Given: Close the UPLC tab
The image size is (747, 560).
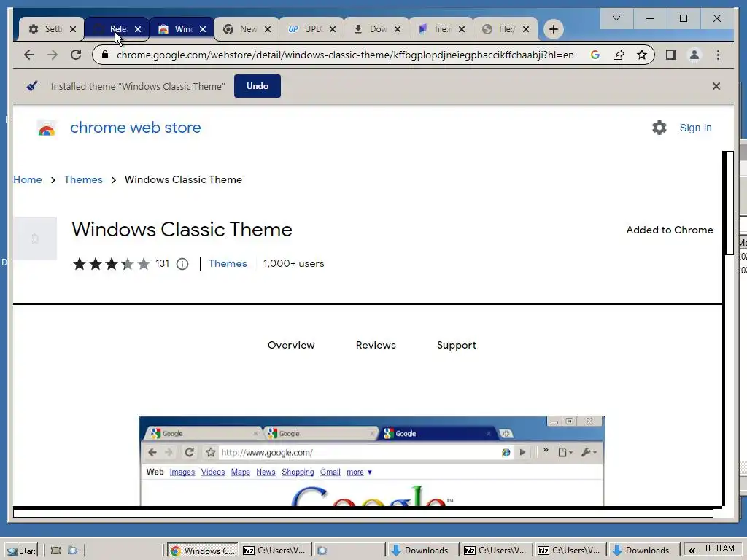Looking at the screenshot, I should click(333, 29).
